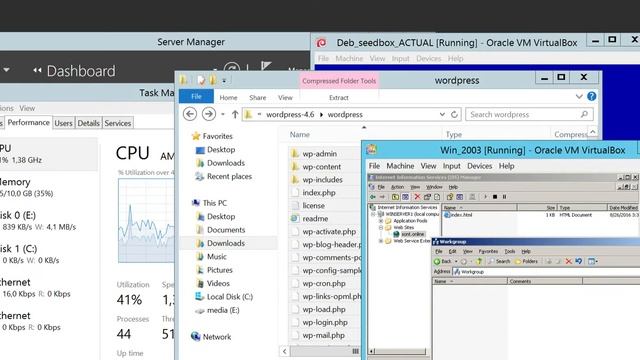
Task: Click the red Delete X in IIS Manager toolbar
Action: tap(418, 197)
